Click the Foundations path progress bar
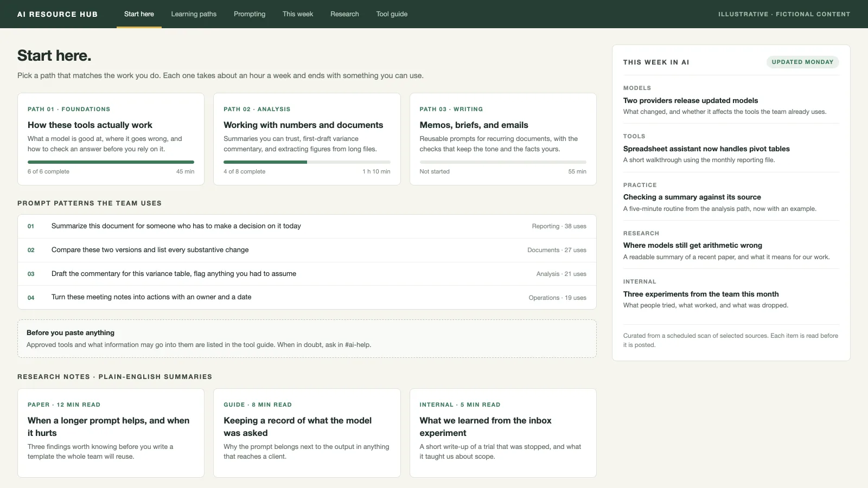 (x=111, y=162)
